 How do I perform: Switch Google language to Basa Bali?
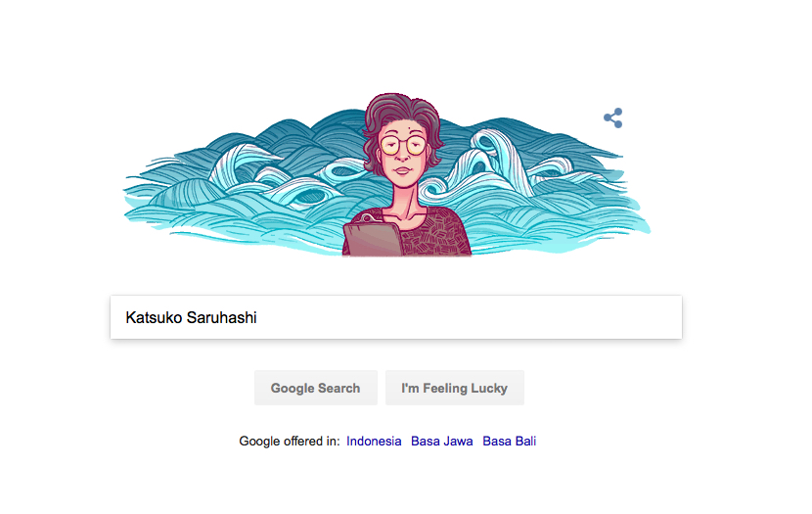click(509, 441)
